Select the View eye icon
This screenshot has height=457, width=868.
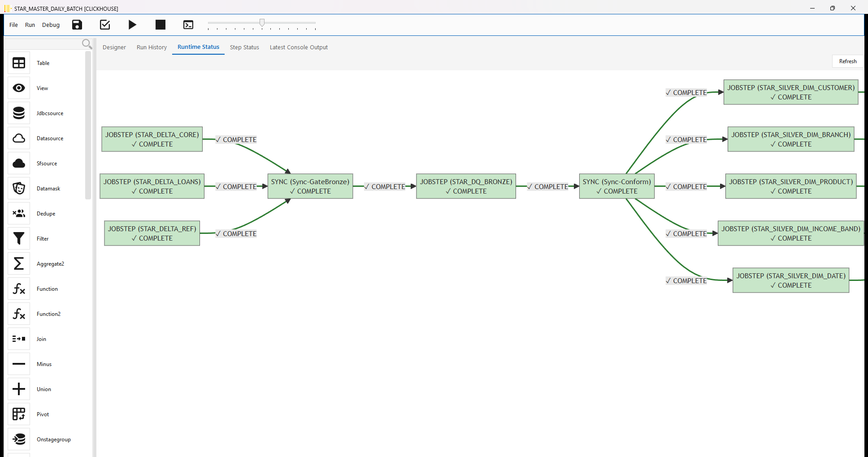point(19,88)
